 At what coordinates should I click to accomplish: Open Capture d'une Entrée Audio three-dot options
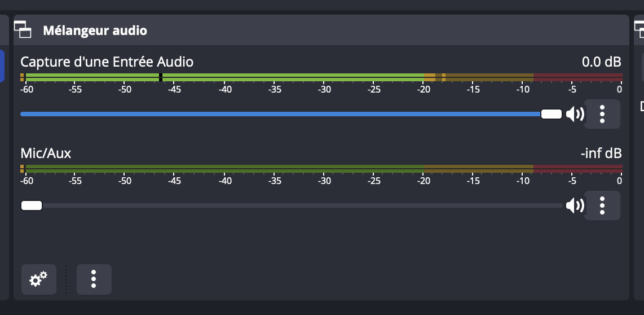602,114
